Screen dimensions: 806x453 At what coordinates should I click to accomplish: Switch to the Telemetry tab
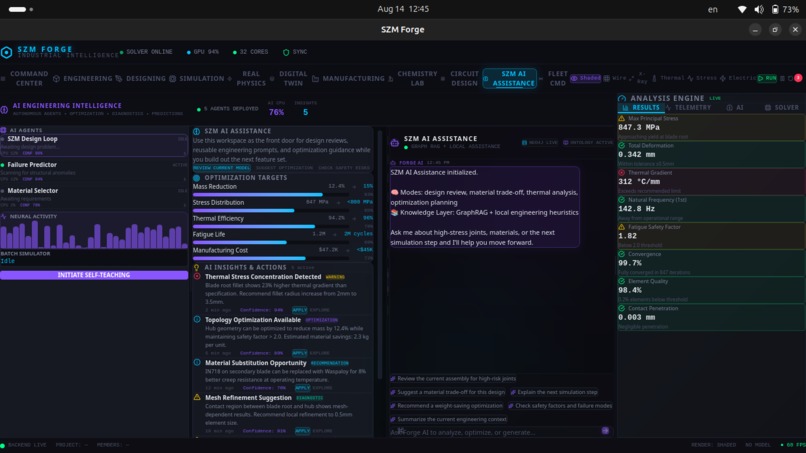(x=689, y=107)
